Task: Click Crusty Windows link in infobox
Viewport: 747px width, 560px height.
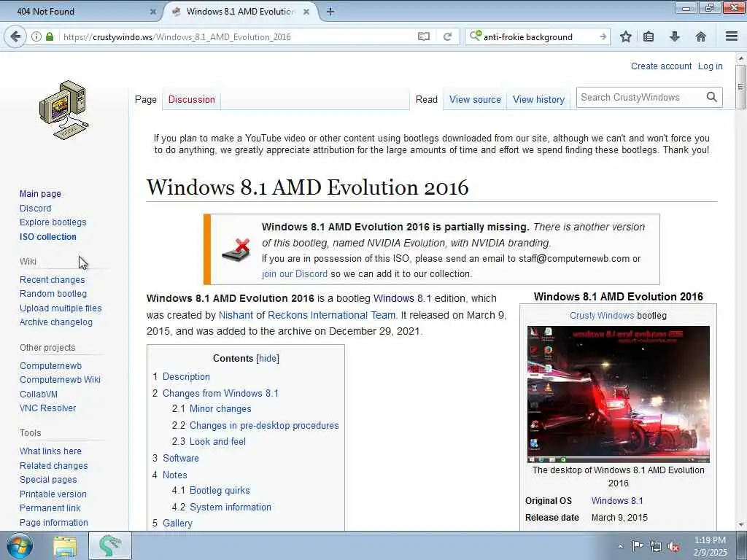Action: click(x=602, y=315)
